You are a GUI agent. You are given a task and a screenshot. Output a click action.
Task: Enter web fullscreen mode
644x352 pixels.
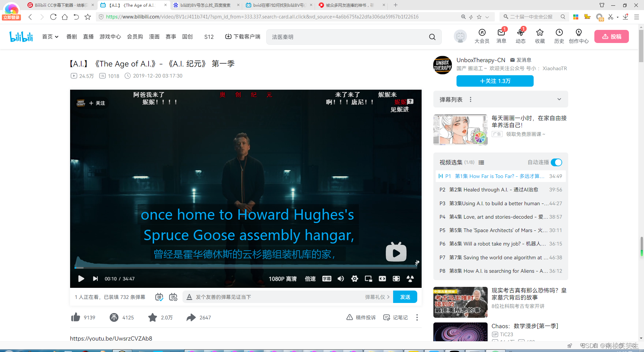pos(396,279)
